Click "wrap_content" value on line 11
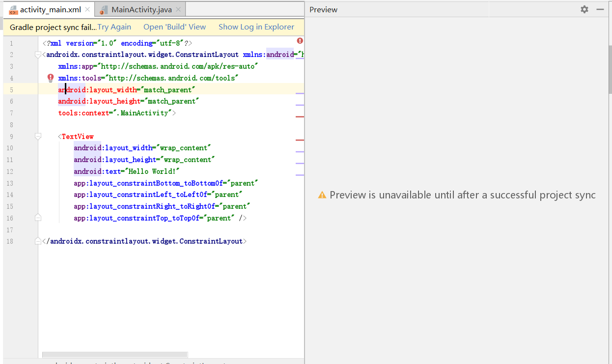Viewport: 612px width, 364px height. [x=188, y=160]
